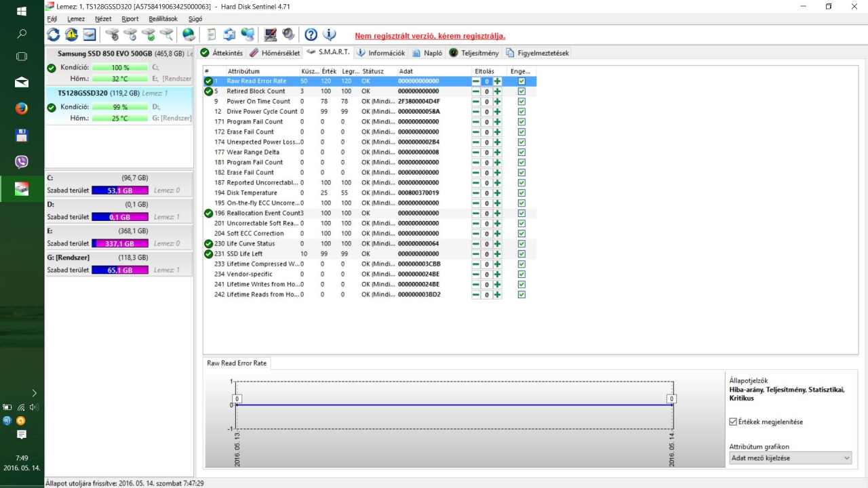Switch to Teljesítmény tab
The height and width of the screenshot is (488, 868).
coord(474,53)
